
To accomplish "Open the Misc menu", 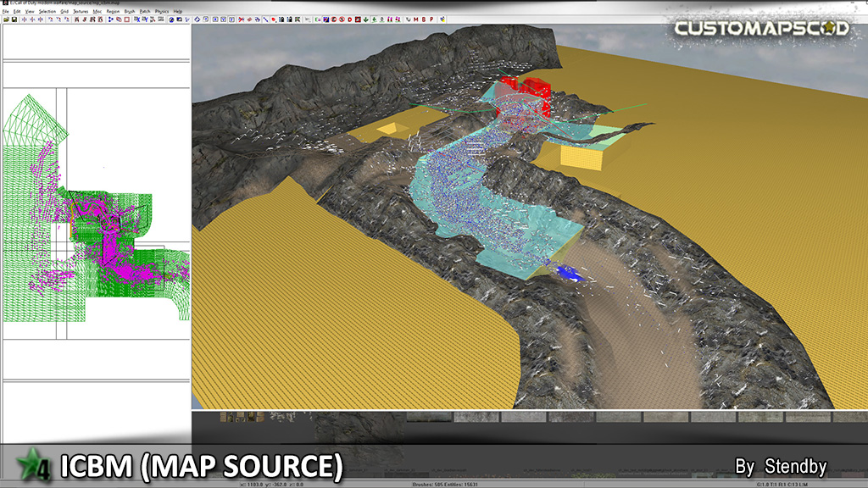I will pos(97,11).
